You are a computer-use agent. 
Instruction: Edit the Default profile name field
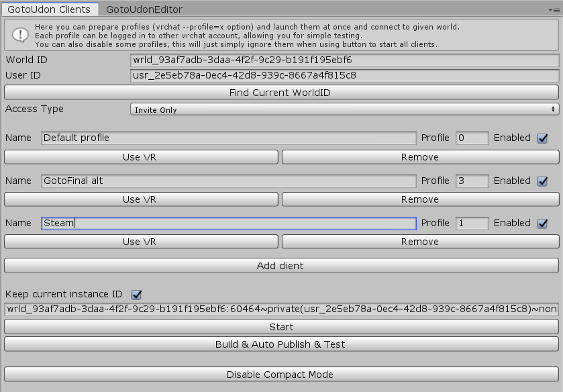229,138
